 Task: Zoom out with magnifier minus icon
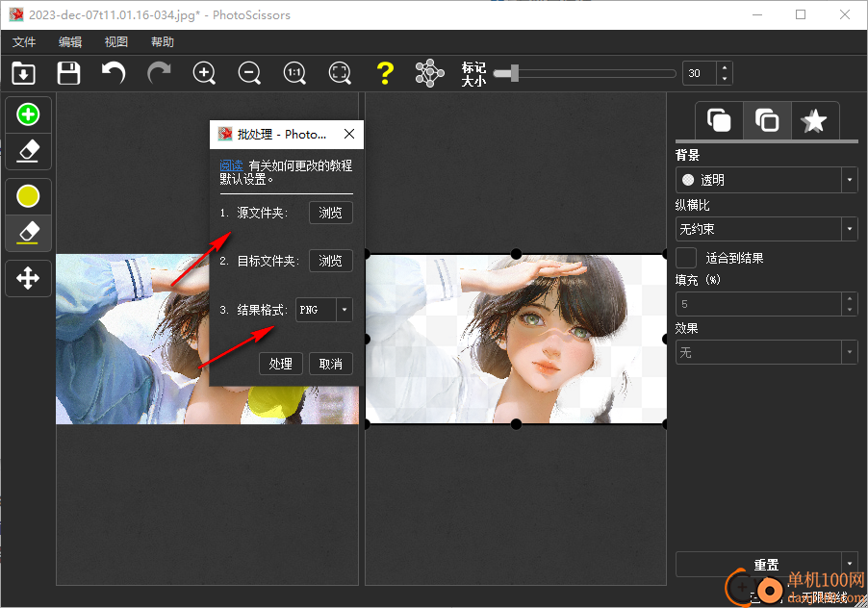[x=249, y=73]
